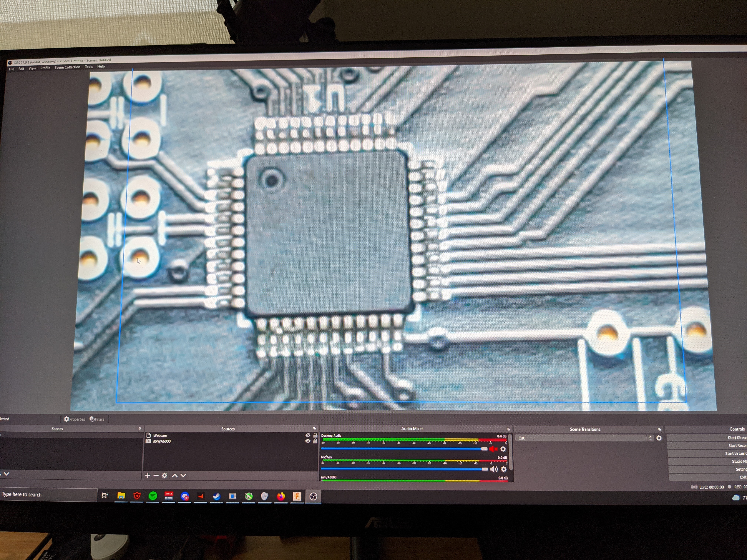Open Task View in taskbar
This screenshot has width=747, height=560.
coord(105,495)
